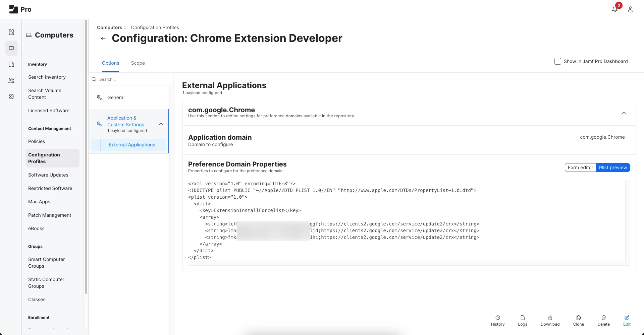Image resolution: width=644 pixels, height=335 pixels.
Task: Click the Computers breadcrumb
Action: coord(110,27)
